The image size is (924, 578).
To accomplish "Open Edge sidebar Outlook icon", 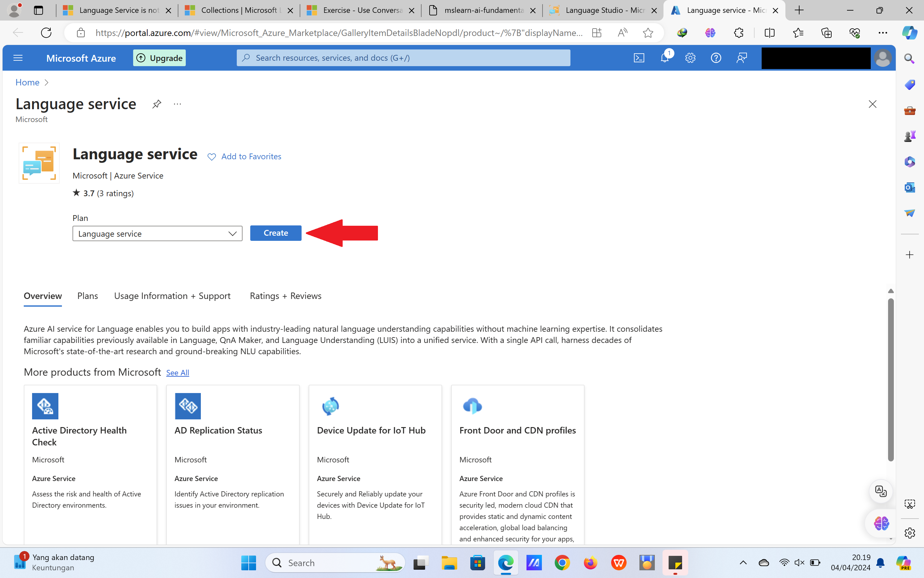I will click(910, 187).
